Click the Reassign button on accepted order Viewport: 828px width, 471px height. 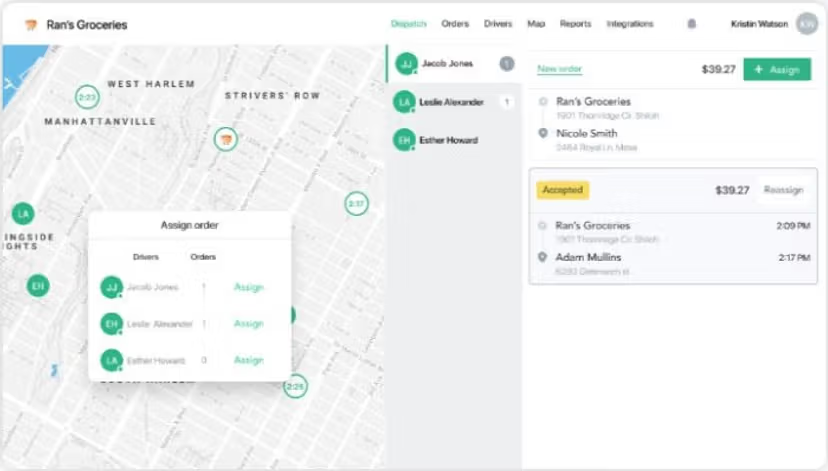point(783,190)
